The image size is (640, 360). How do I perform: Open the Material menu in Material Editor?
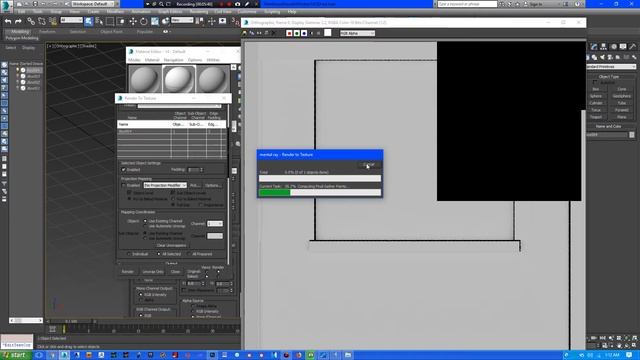point(152,60)
